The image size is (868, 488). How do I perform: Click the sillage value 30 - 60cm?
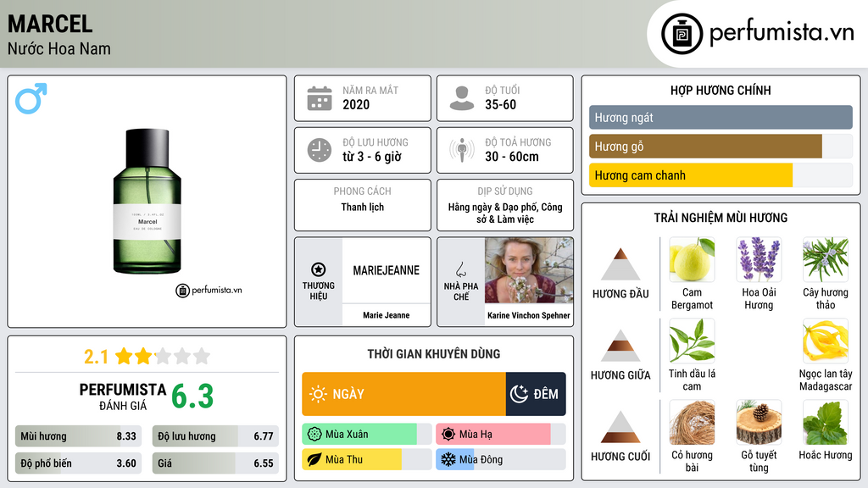511,157
